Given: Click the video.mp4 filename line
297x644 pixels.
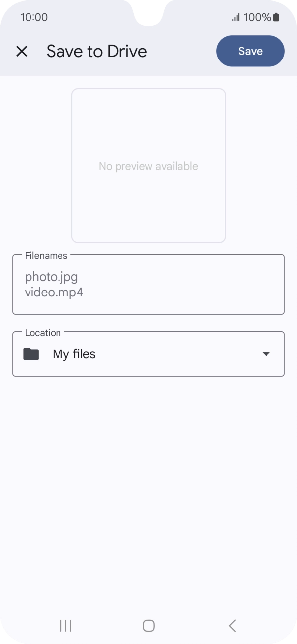Looking at the screenshot, I should [x=54, y=292].
